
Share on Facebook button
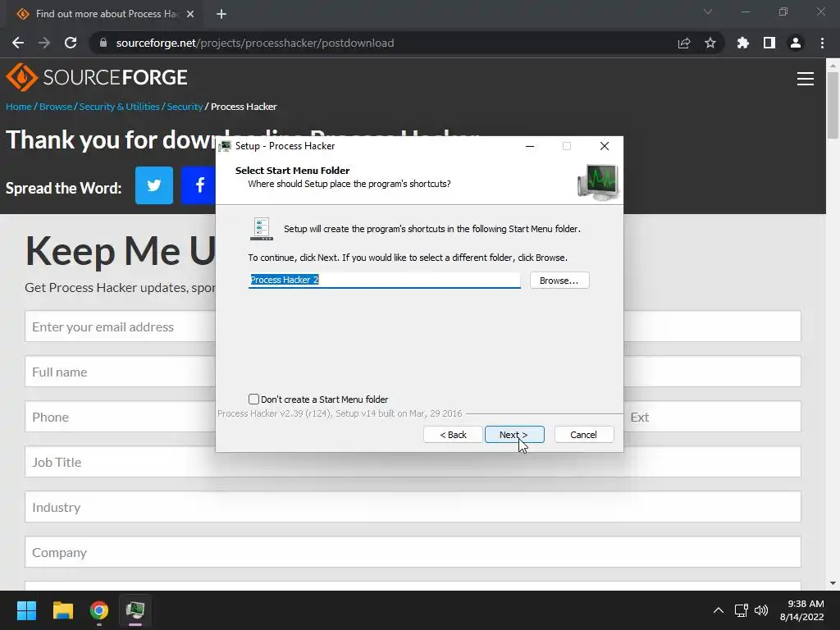[x=199, y=185]
